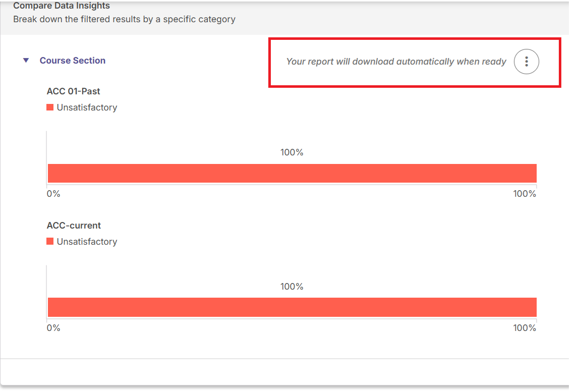The height and width of the screenshot is (392, 581).
Task: Collapse the Course Section triangle
Action: click(26, 61)
